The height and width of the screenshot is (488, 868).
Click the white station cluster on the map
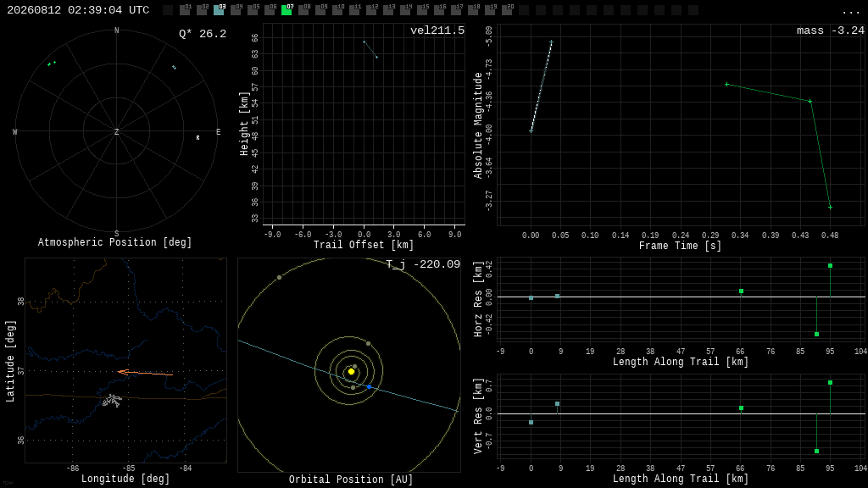click(112, 400)
